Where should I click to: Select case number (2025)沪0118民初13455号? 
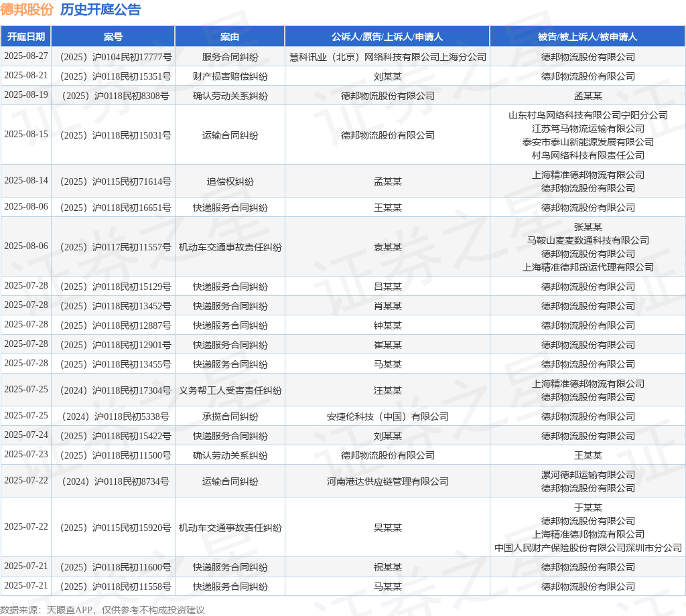[x=115, y=364]
